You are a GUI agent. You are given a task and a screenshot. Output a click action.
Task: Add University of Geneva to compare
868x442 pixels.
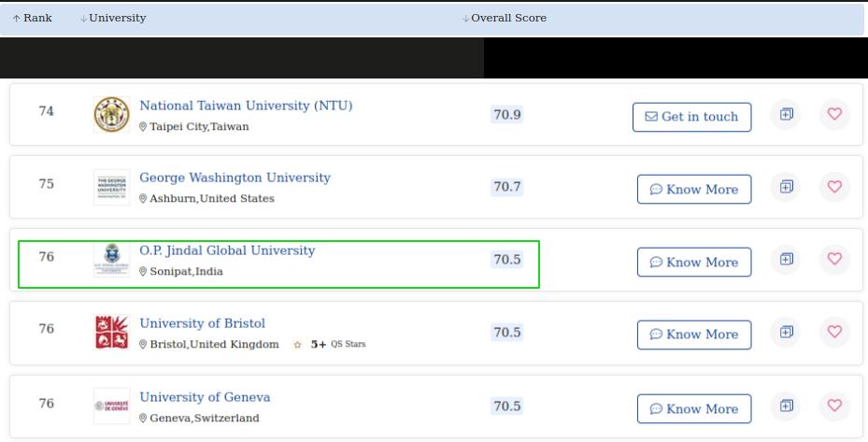[x=786, y=406]
